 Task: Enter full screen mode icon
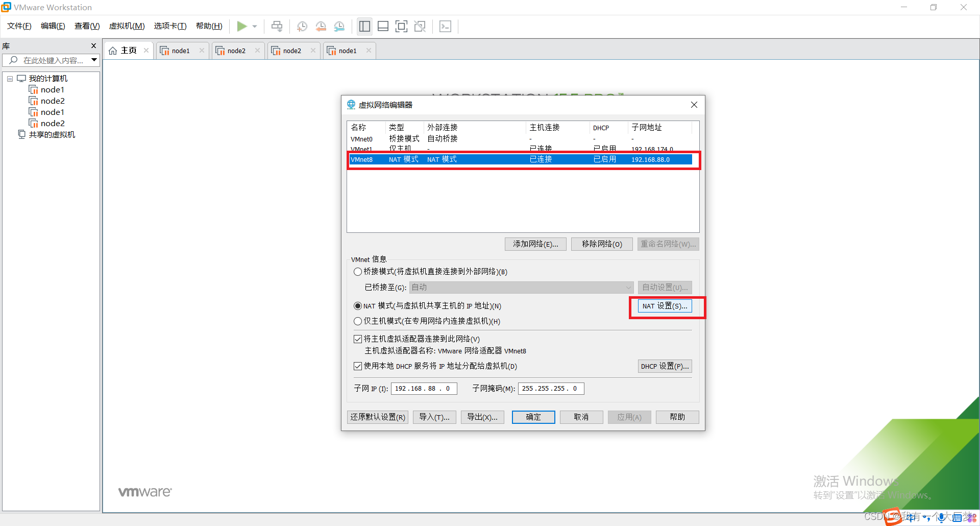click(402, 26)
